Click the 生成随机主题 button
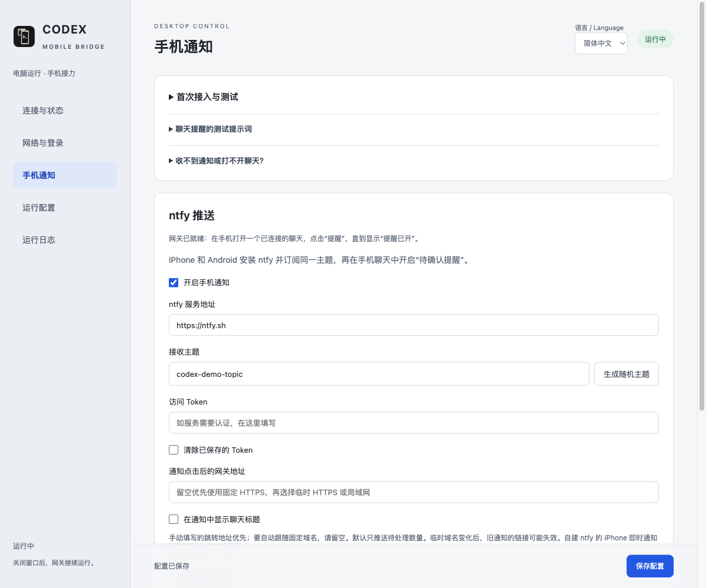The height and width of the screenshot is (588, 706). 627,374
